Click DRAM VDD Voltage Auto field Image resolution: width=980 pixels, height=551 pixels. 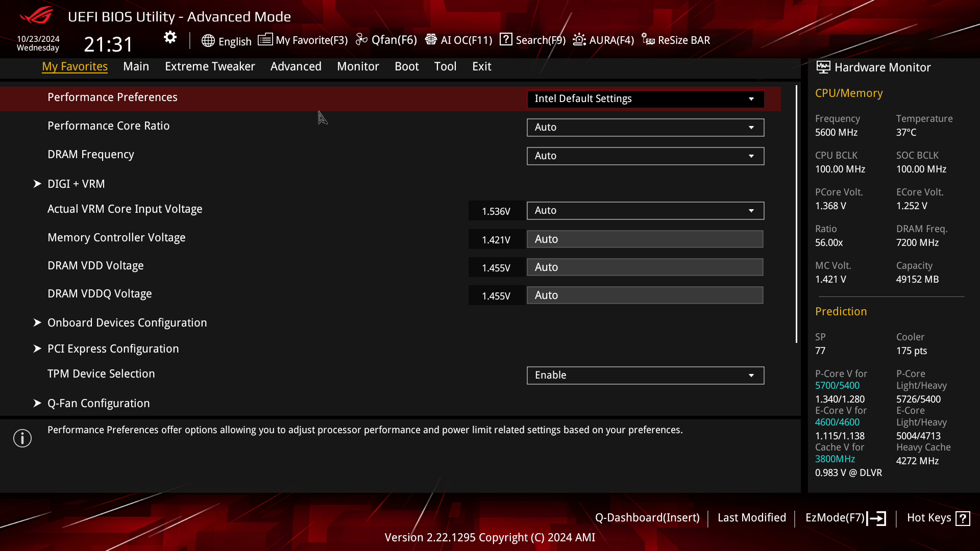tap(645, 267)
